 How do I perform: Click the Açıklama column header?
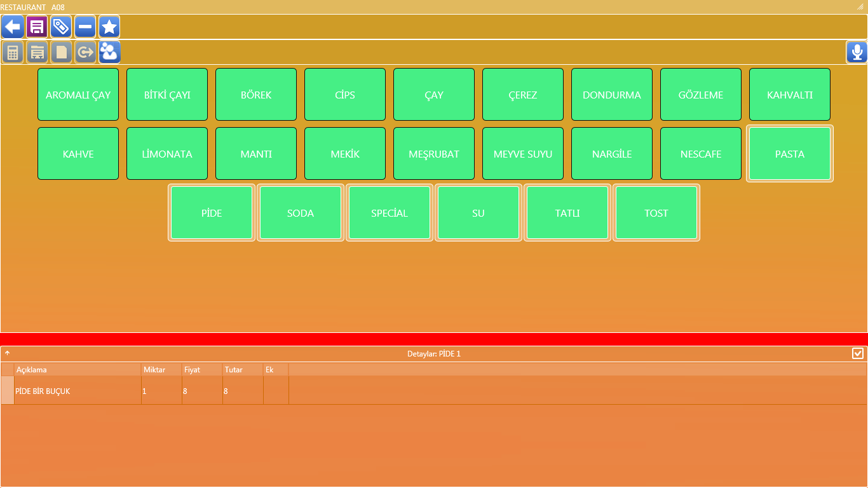point(77,370)
